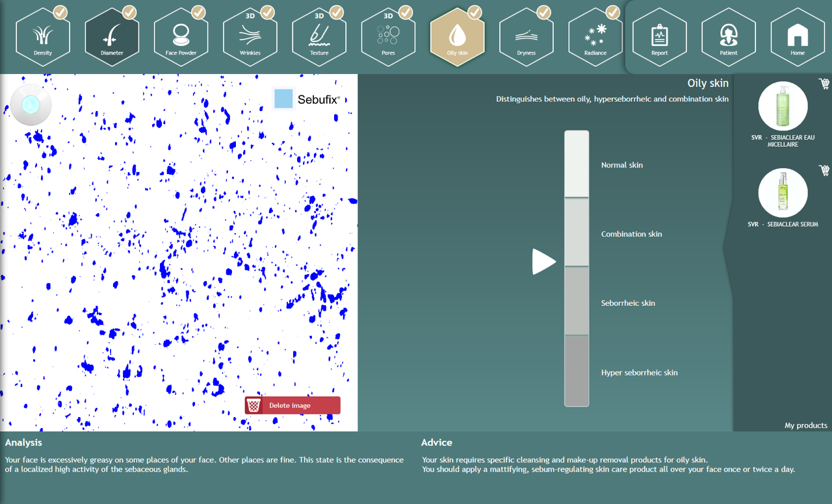Click the 'Combination skin' label
Viewport: 832px width, 504px height.
(x=632, y=234)
